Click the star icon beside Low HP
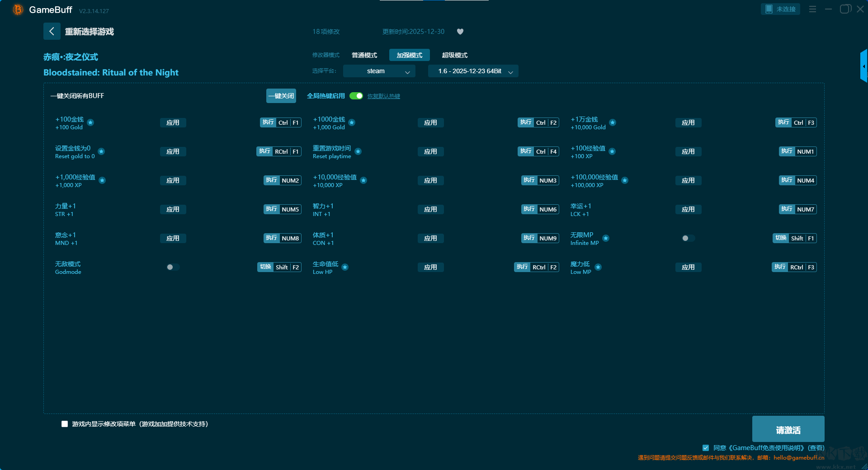Screen dimensions: 868x470 pos(345,267)
